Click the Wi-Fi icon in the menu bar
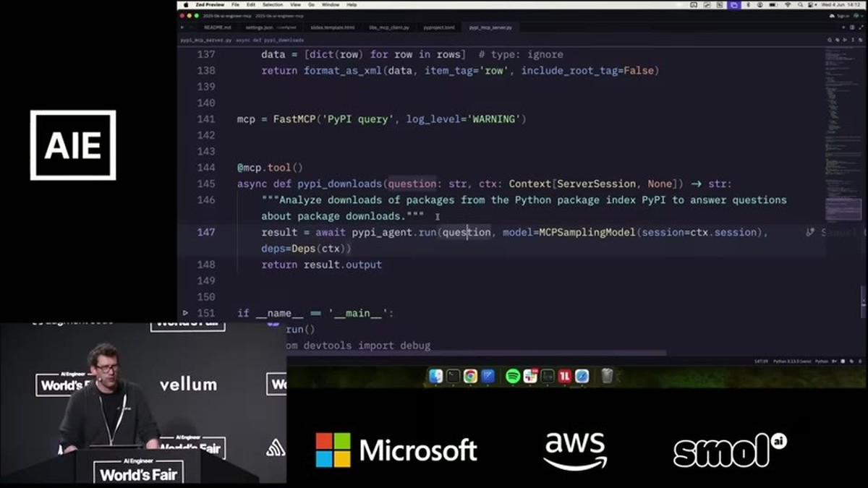The image size is (868, 488). [788, 4]
